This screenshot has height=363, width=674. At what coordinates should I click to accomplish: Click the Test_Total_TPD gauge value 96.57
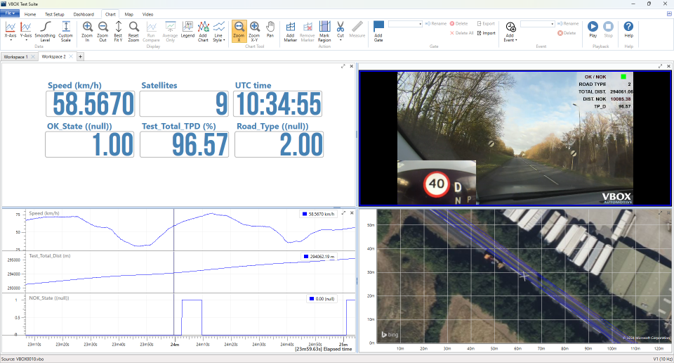coord(184,145)
